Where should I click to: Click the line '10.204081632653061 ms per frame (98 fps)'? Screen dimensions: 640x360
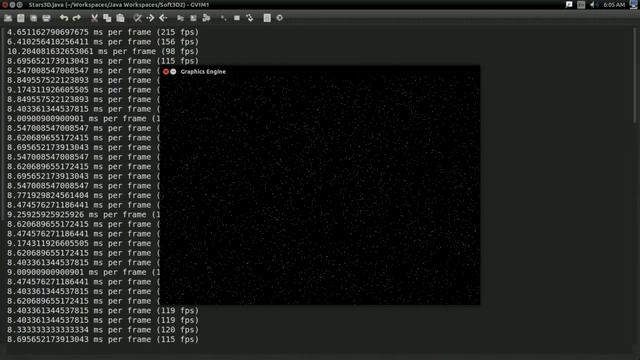(103, 51)
